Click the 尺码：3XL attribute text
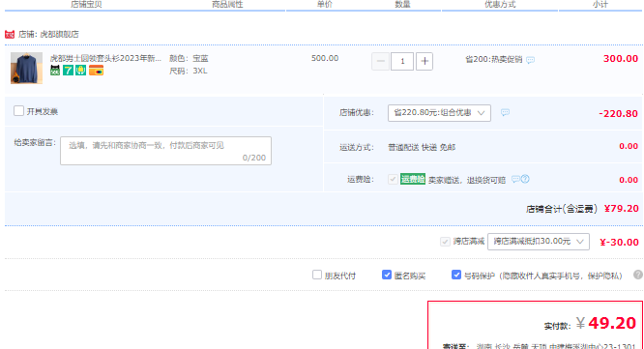The height and width of the screenshot is (349, 644). 189,71
